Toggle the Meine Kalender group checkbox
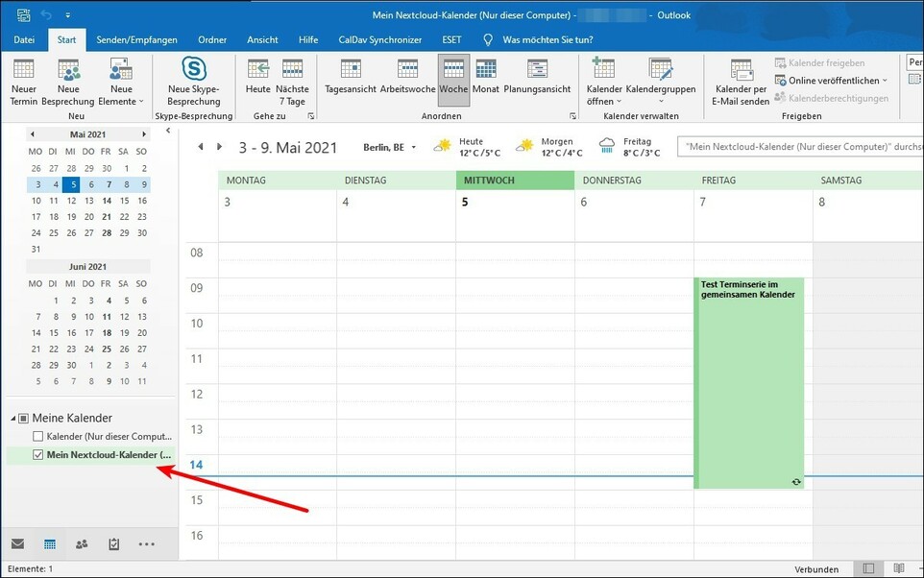The image size is (924, 578). coord(24,419)
